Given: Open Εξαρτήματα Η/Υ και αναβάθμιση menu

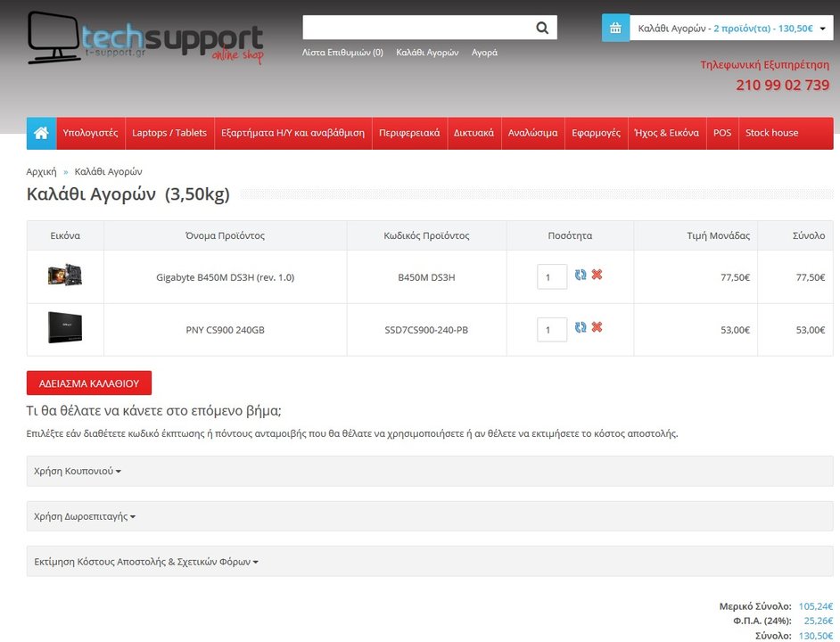Looking at the screenshot, I should tap(293, 133).
